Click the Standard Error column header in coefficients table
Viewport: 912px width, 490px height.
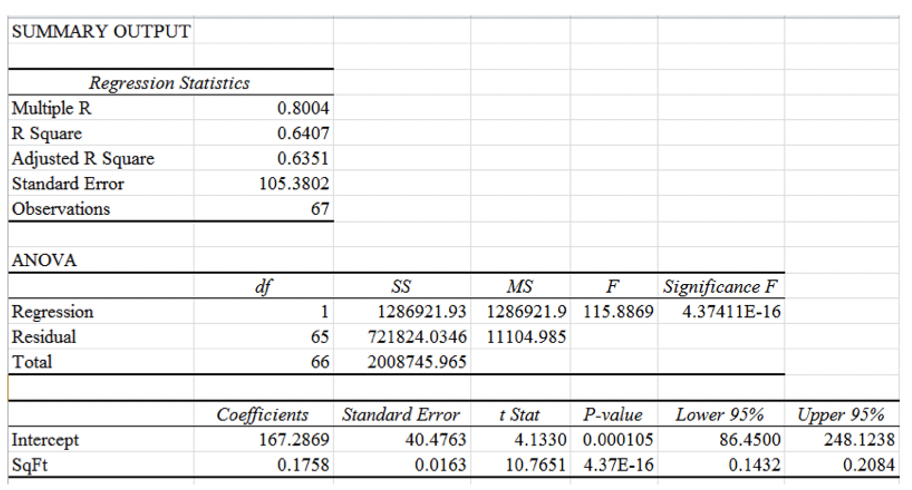point(402,414)
